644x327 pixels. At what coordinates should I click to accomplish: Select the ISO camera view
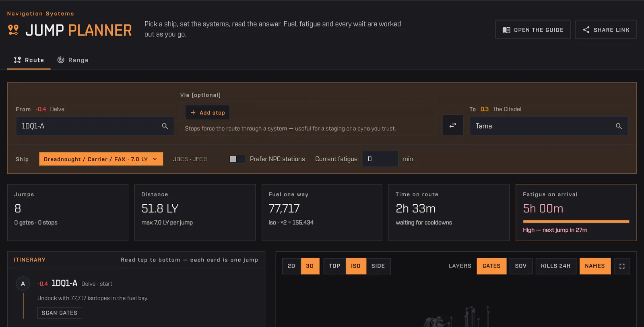pos(356,266)
